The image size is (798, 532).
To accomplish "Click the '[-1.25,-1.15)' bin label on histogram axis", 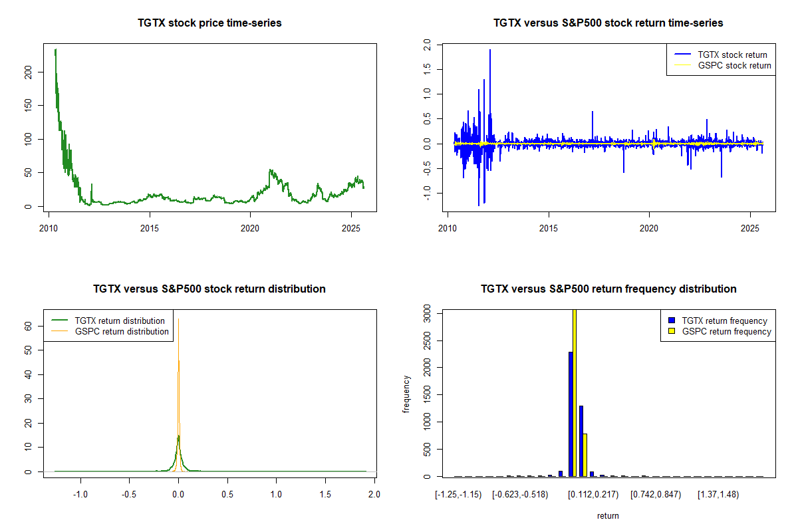I will [x=457, y=495].
